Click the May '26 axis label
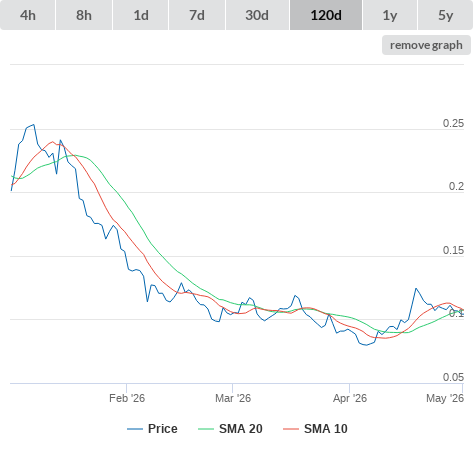474x455 pixels. [445, 398]
